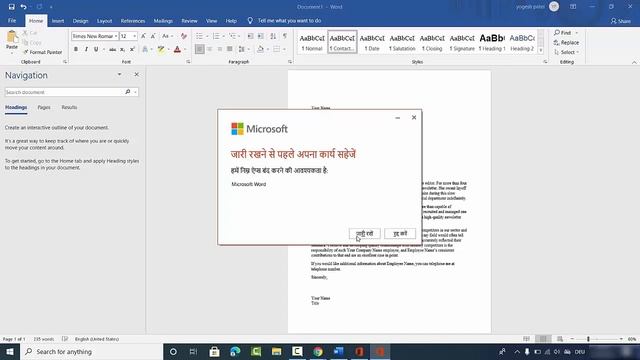Click the Multilevel List icon
The height and width of the screenshot is (360, 640).
pos(232,36)
